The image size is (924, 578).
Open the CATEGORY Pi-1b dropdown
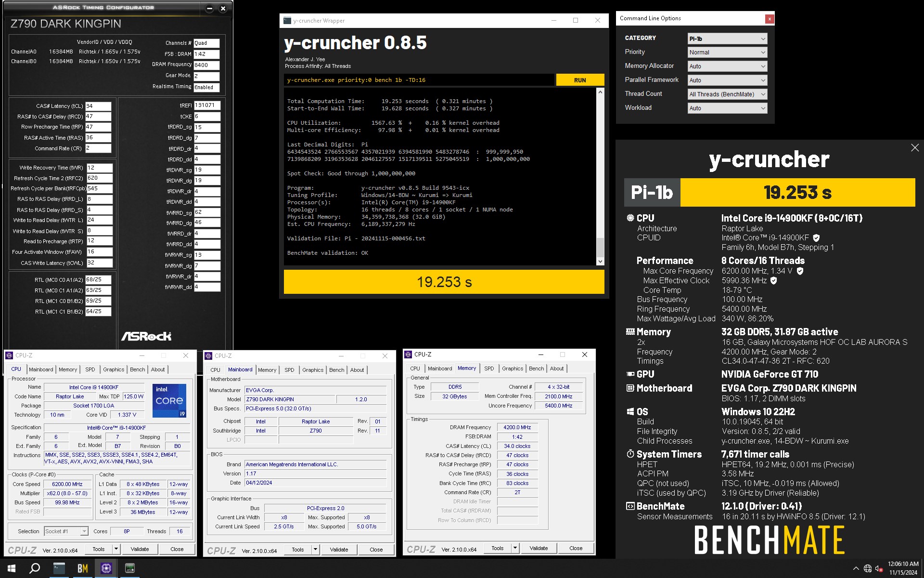(x=727, y=39)
